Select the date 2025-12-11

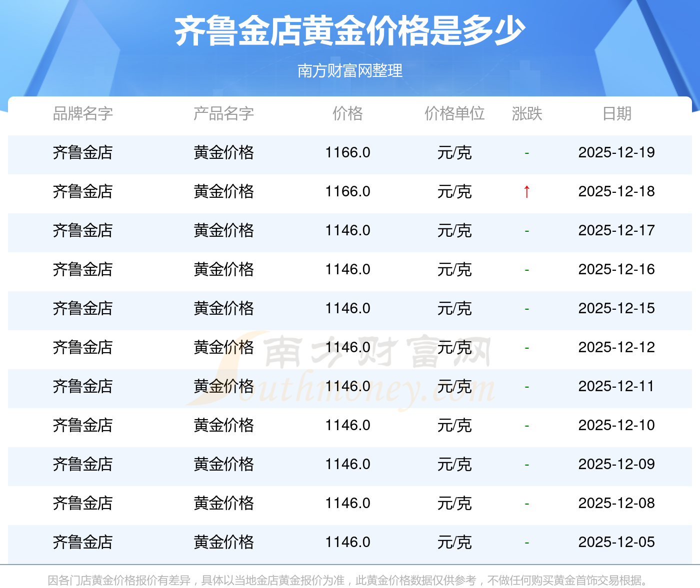(x=616, y=386)
